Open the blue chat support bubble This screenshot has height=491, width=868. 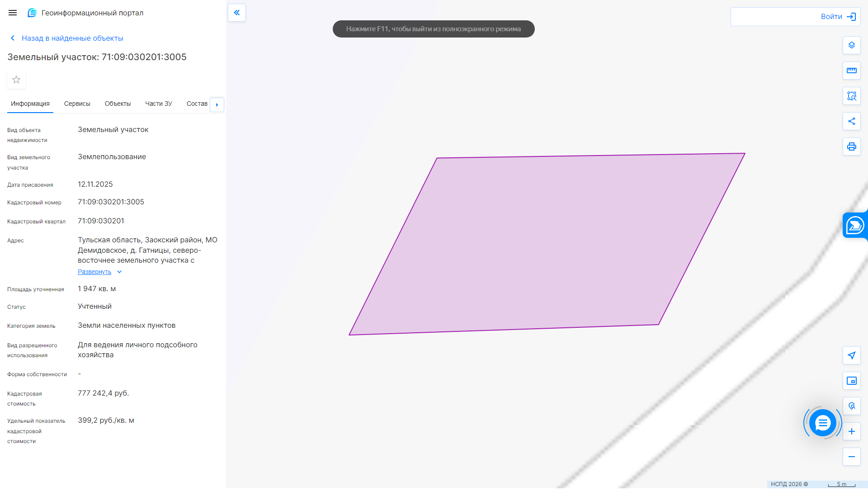(822, 423)
